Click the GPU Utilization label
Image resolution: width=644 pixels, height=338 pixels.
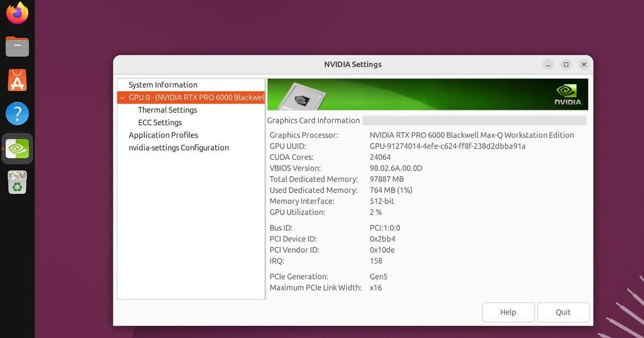point(297,212)
